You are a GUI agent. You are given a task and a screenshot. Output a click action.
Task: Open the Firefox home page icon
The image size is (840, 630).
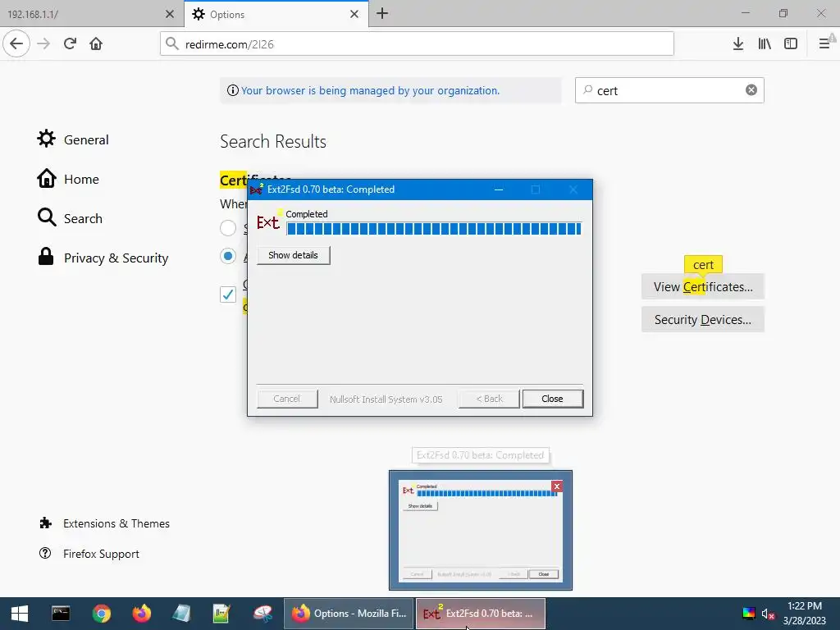pos(96,44)
